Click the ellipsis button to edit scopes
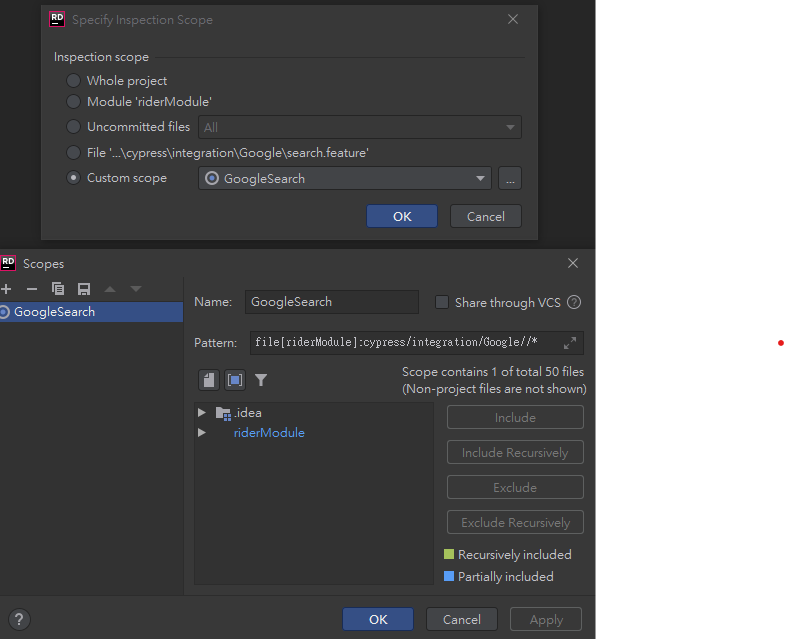This screenshot has height=639, width=785. tap(510, 179)
